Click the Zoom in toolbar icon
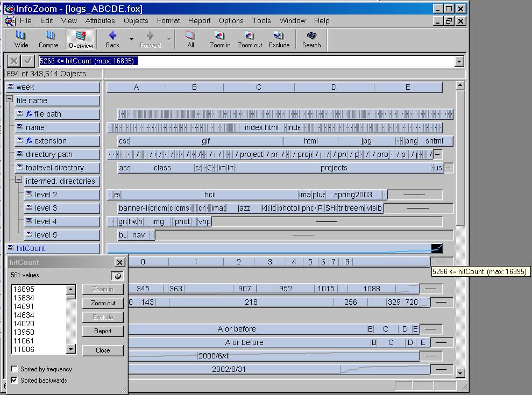Image resolution: width=532 pixels, height=395 pixels. (219, 39)
